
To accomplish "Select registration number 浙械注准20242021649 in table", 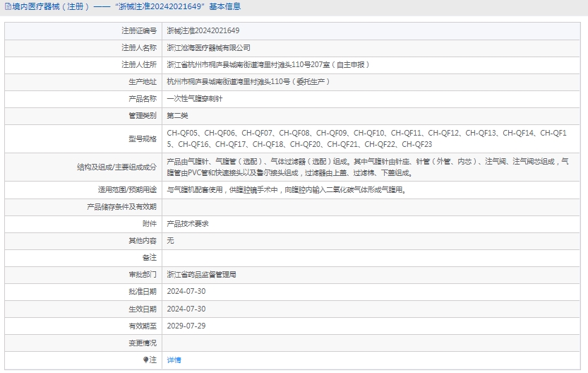I will tap(203, 31).
